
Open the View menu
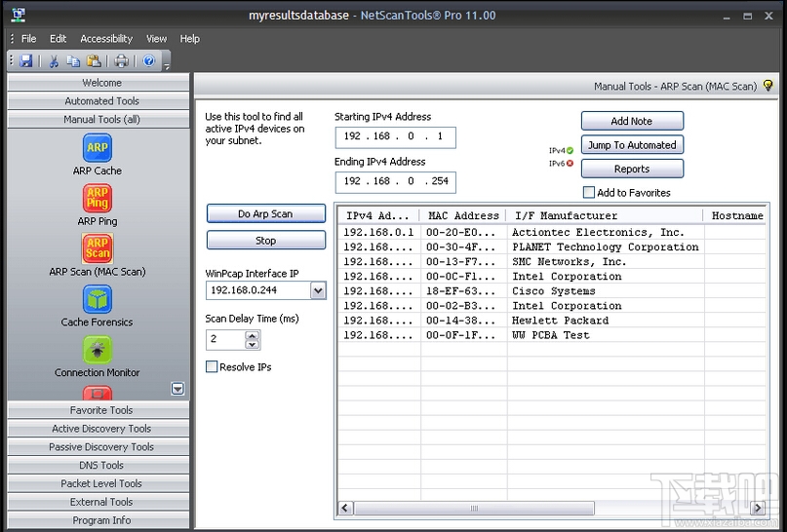tap(156, 39)
